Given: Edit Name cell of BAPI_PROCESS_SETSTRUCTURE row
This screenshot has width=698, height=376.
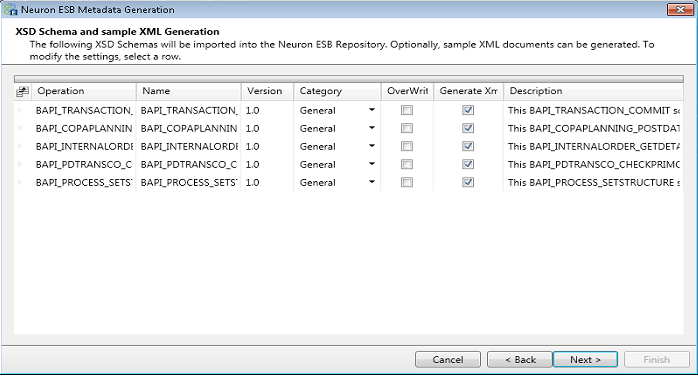Looking at the screenshot, I should [x=189, y=182].
